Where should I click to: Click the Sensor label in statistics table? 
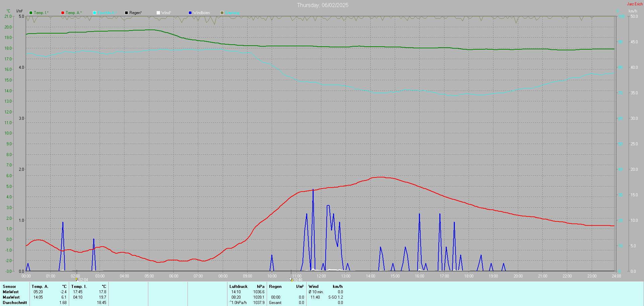tap(9, 287)
